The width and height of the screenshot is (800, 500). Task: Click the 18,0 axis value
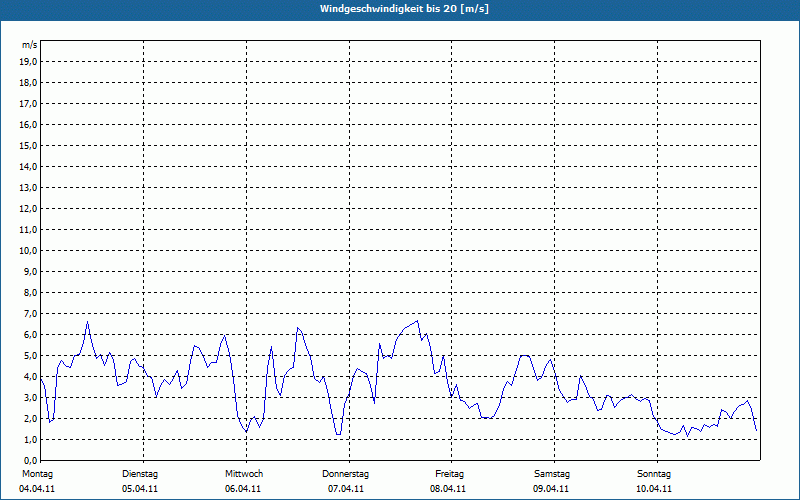(x=29, y=83)
